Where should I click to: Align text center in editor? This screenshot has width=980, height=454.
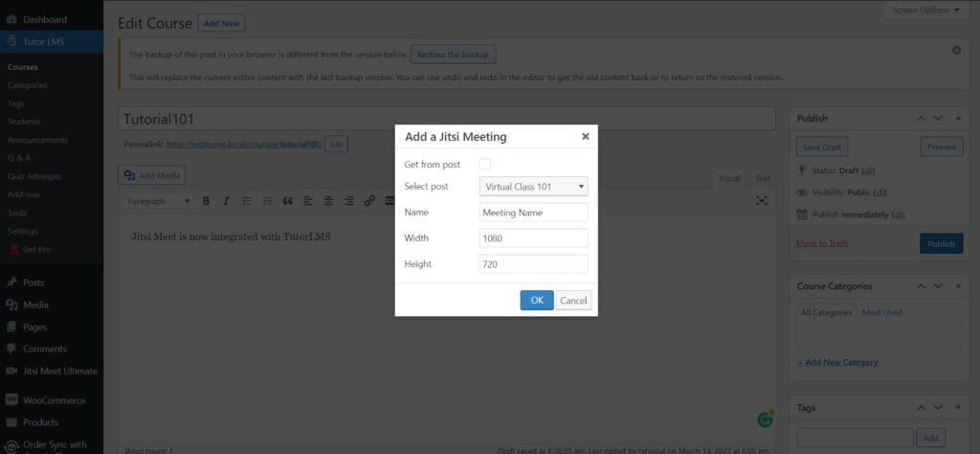tap(328, 201)
